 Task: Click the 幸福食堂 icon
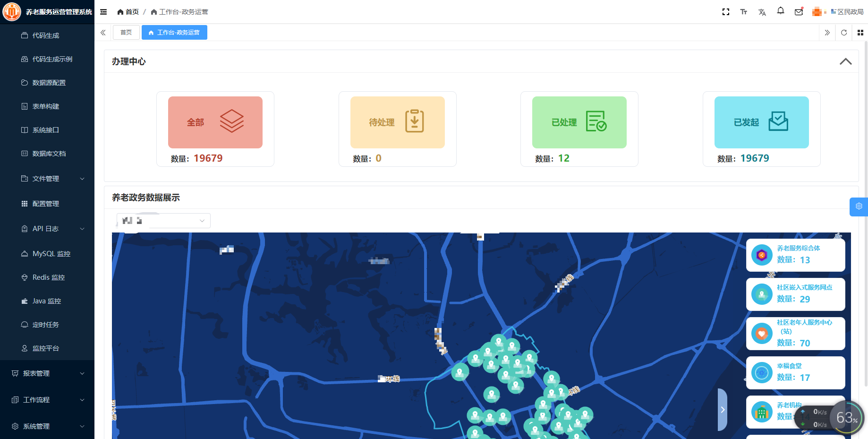(762, 373)
